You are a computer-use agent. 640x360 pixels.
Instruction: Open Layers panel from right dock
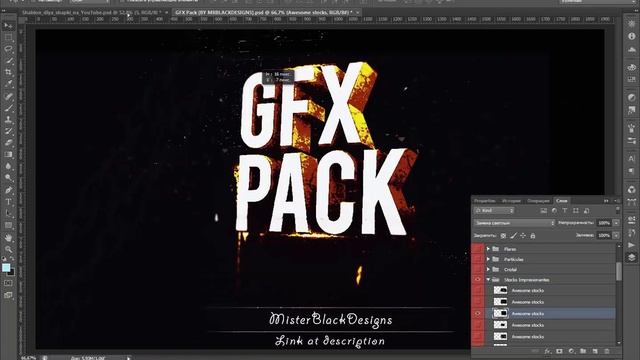click(x=631, y=257)
